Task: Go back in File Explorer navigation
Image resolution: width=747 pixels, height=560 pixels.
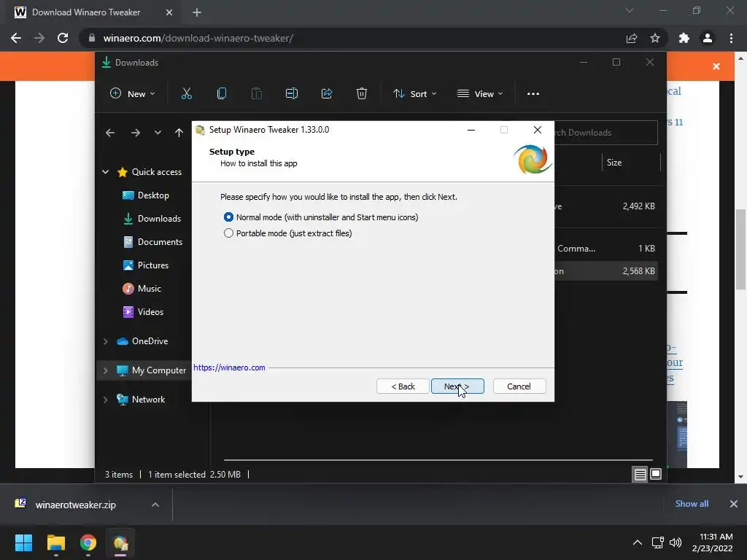Action: pyautogui.click(x=110, y=133)
